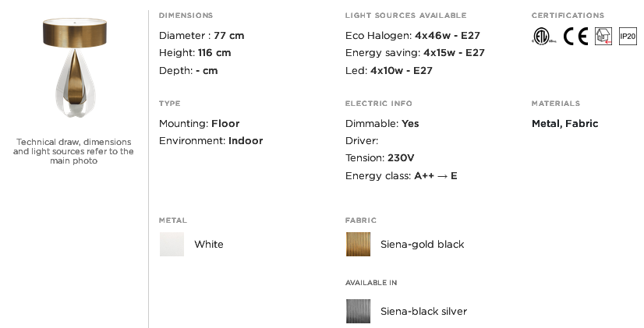The image size is (644, 328).
Task: Click the Mounting: Floor text
Action: point(199,124)
